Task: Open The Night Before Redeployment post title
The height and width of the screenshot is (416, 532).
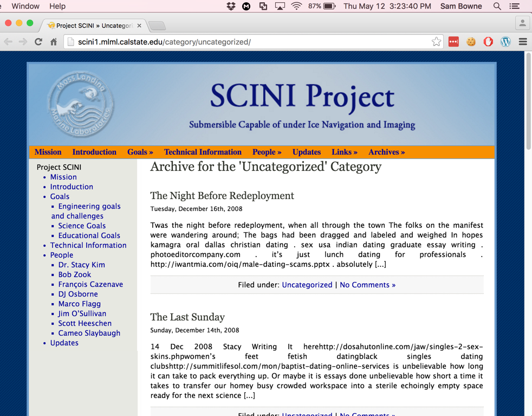Action: 222,196
